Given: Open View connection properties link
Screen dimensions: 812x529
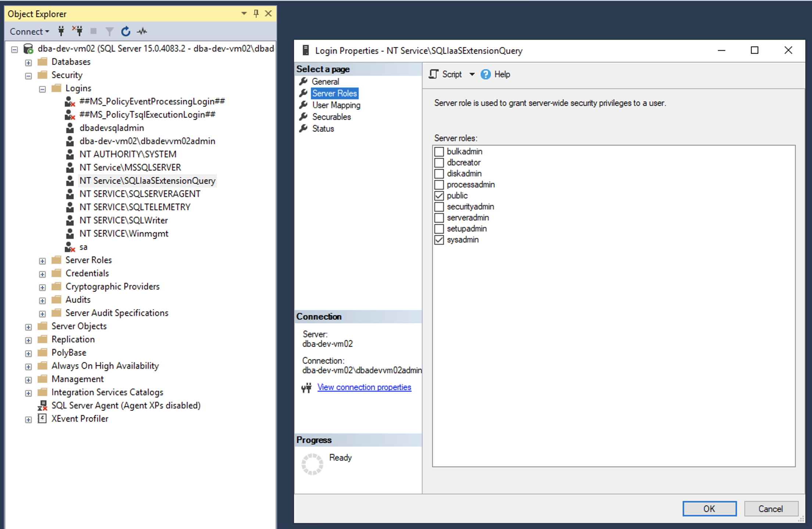Looking at the screenshot, I should 364,388.
